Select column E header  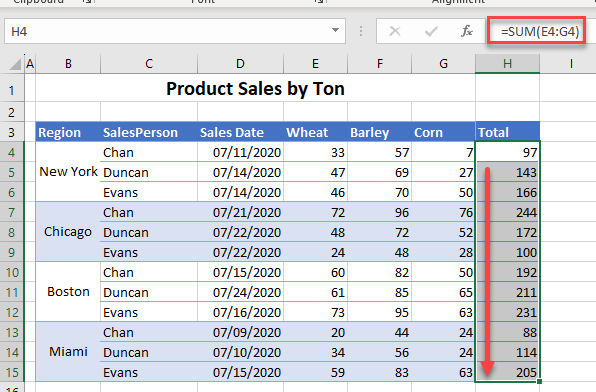click(x=315, y=63)
